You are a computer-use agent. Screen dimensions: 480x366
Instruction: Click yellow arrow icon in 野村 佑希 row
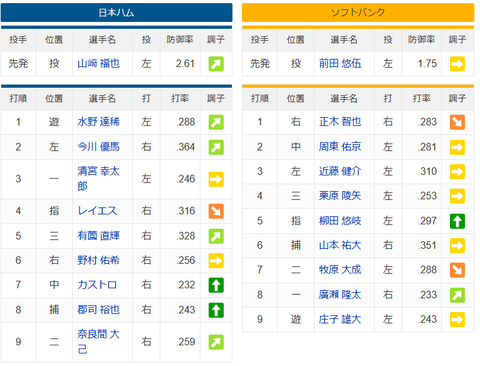tap(216, 260)
